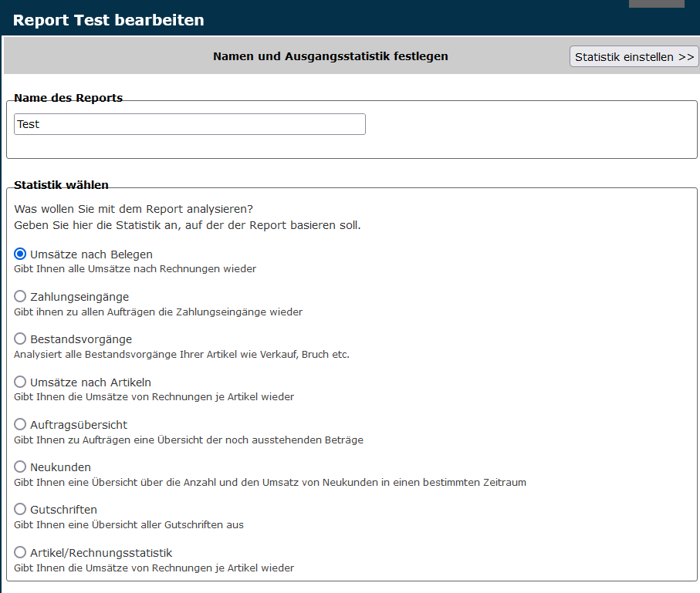Click the 'Report Test bearbeiten' page title
Screen dimensions: 700x593
[108, 20]
